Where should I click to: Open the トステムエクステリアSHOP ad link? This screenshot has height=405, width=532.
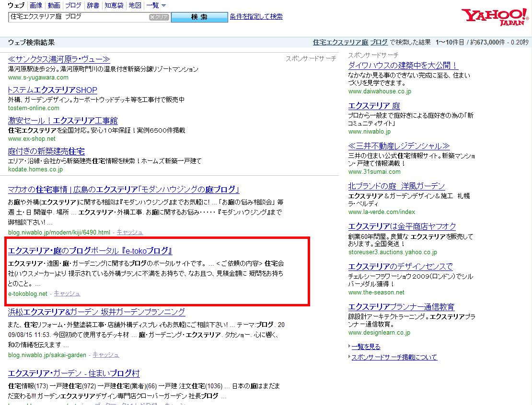click(x=53, y=90)
